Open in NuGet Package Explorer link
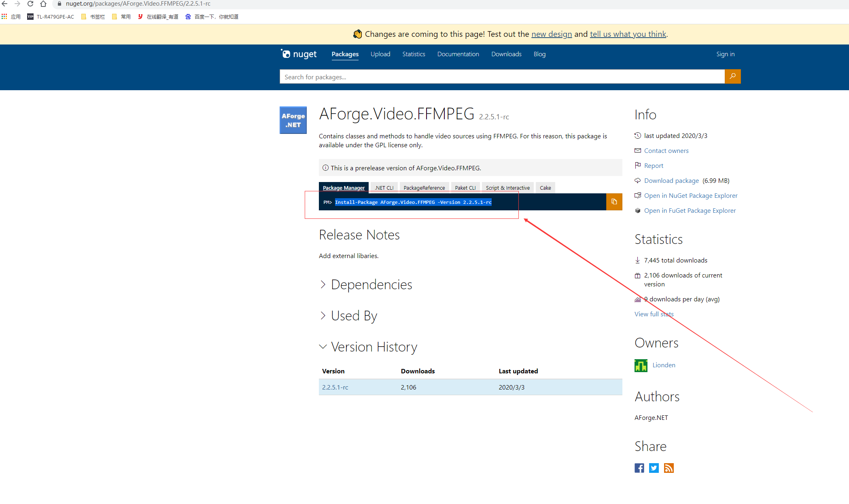 (691, 196)
